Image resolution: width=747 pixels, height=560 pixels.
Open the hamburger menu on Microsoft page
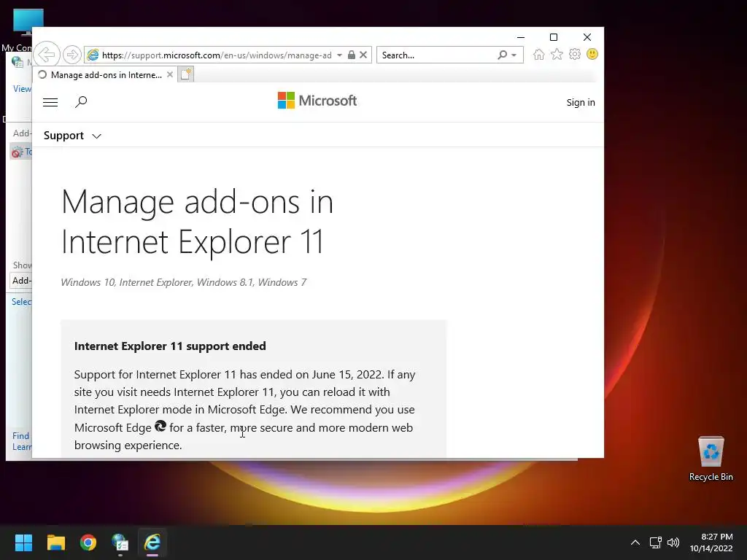pos(50,102)
